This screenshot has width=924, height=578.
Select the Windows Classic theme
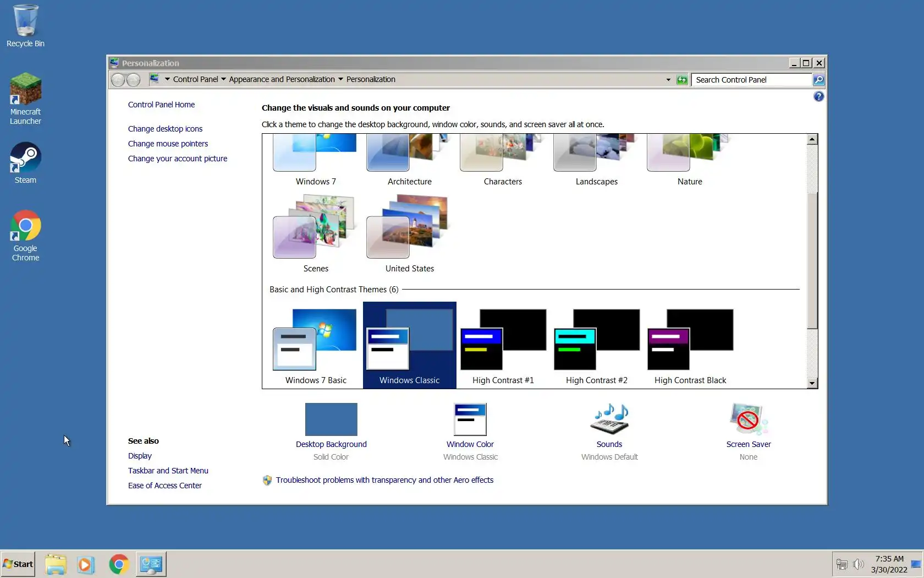tap(409, 346)
